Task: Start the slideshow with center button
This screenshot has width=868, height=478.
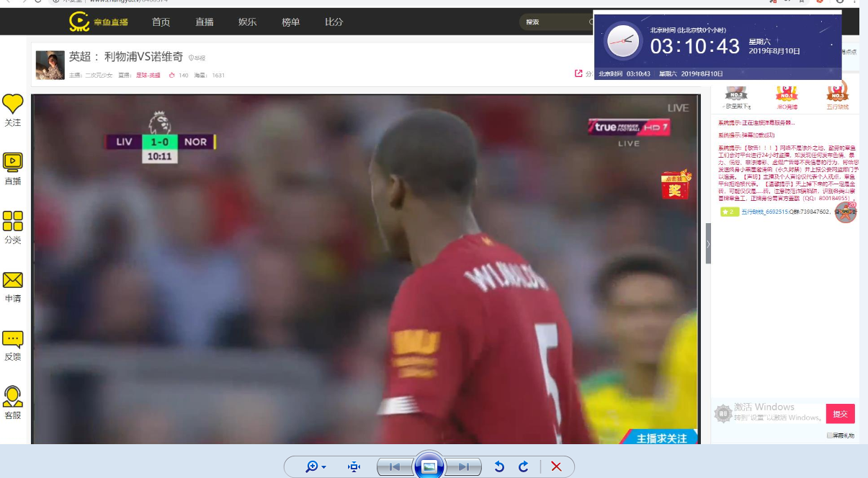Action: pyautogui.click(x=429, y=466)
